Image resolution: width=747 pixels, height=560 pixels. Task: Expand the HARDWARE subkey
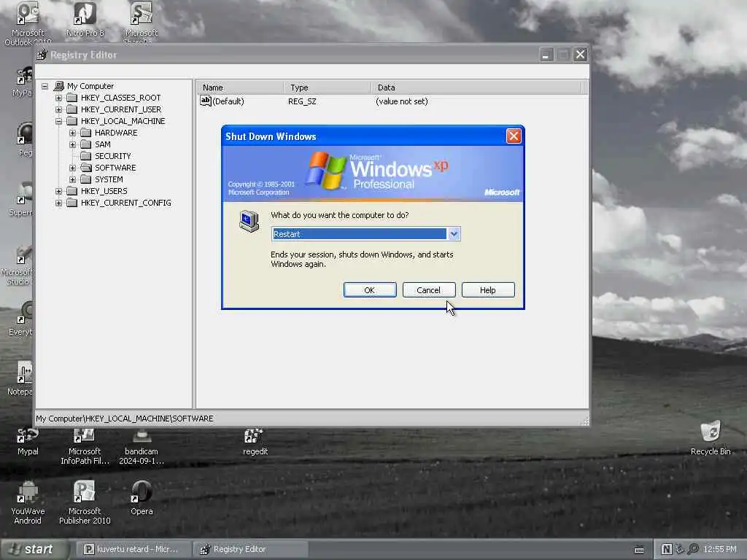pos(72,133)
